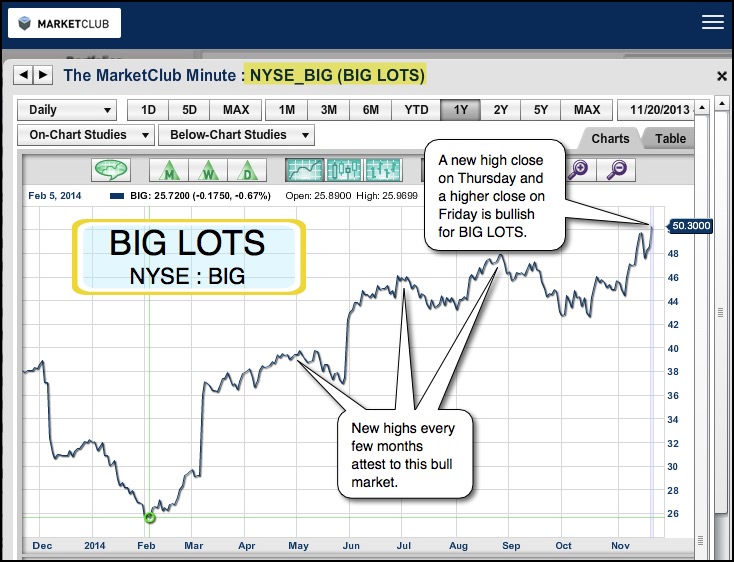Open the hamburger menu

click(712, 22)
